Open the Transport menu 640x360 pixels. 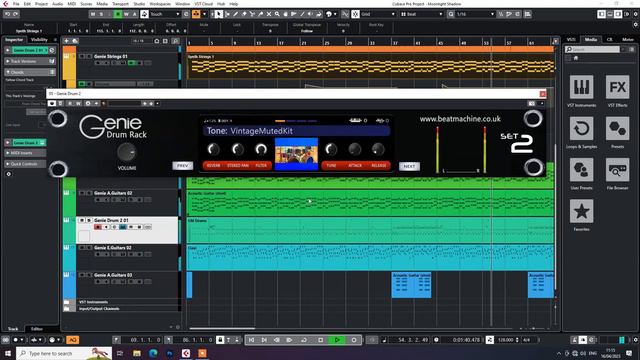120,4
